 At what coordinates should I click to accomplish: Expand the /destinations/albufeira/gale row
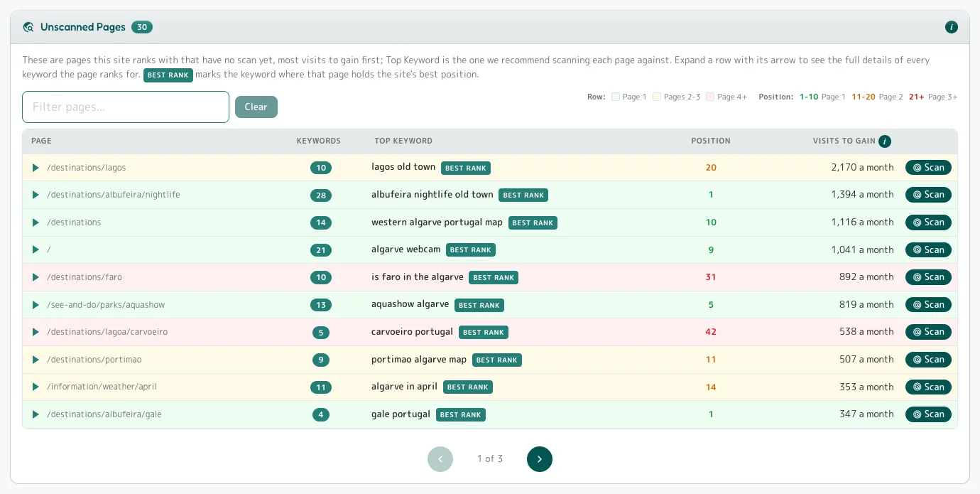[36, 414]
